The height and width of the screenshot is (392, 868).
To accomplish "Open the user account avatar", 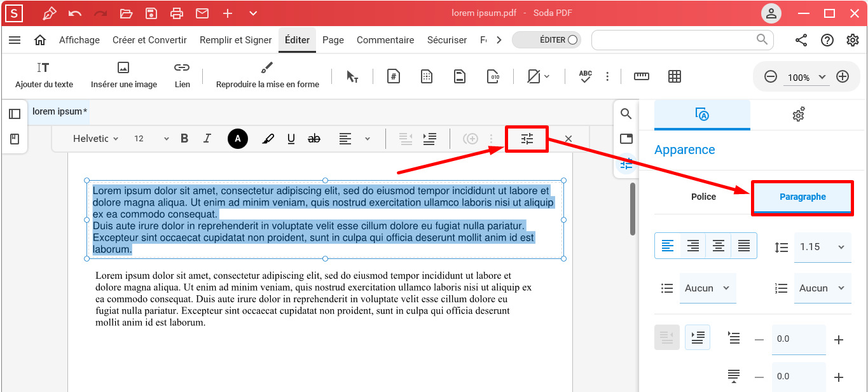I will click(771, 13).
